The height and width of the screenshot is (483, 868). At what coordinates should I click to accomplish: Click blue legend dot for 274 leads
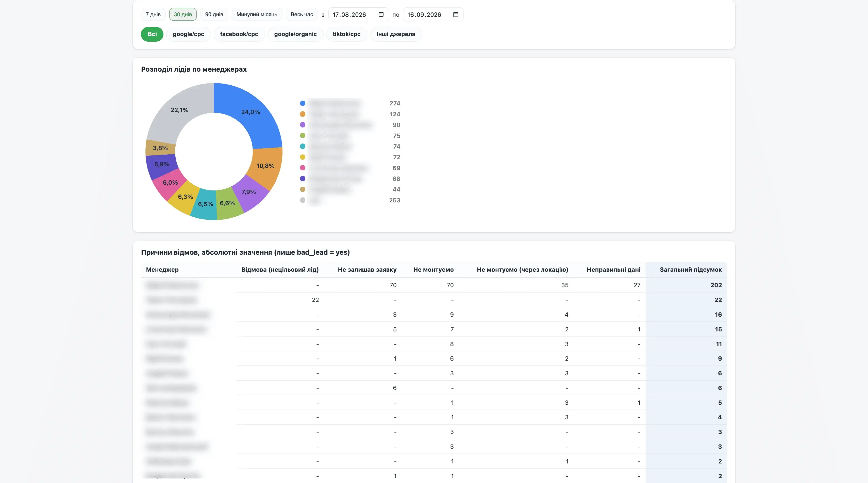tap(303, 103)
